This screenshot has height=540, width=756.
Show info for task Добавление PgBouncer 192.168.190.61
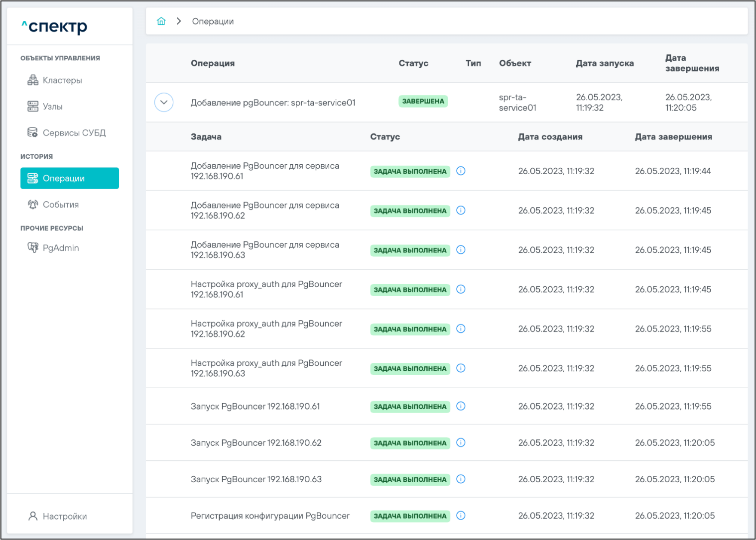pos(461,171)
